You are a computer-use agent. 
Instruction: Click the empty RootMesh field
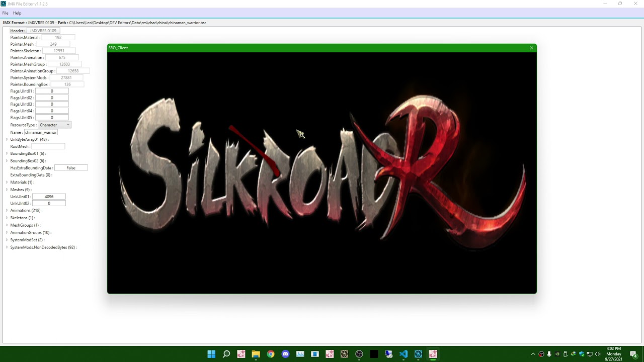tap(48, 146)
